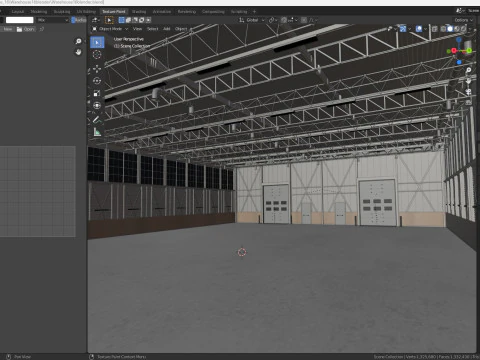The height and width of the screenshot is (360, 480).
Task: Click the New image button
Action: [x=8, y=29]
